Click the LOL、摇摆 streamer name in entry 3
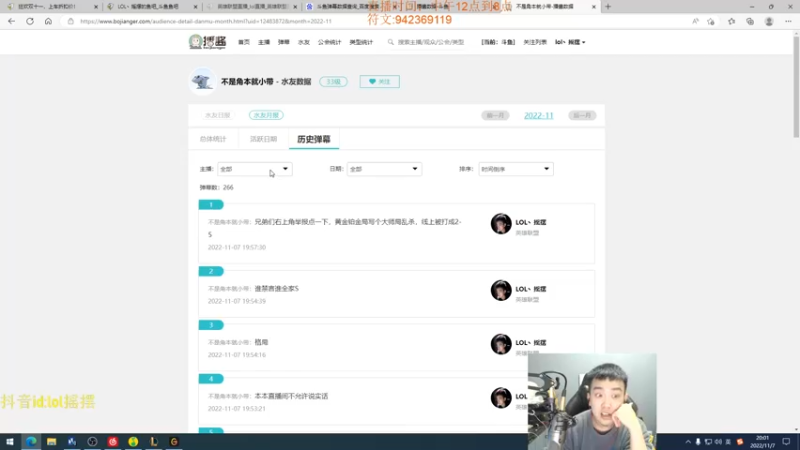The width and height of the screenshot is (800, 450). point(531,343)
